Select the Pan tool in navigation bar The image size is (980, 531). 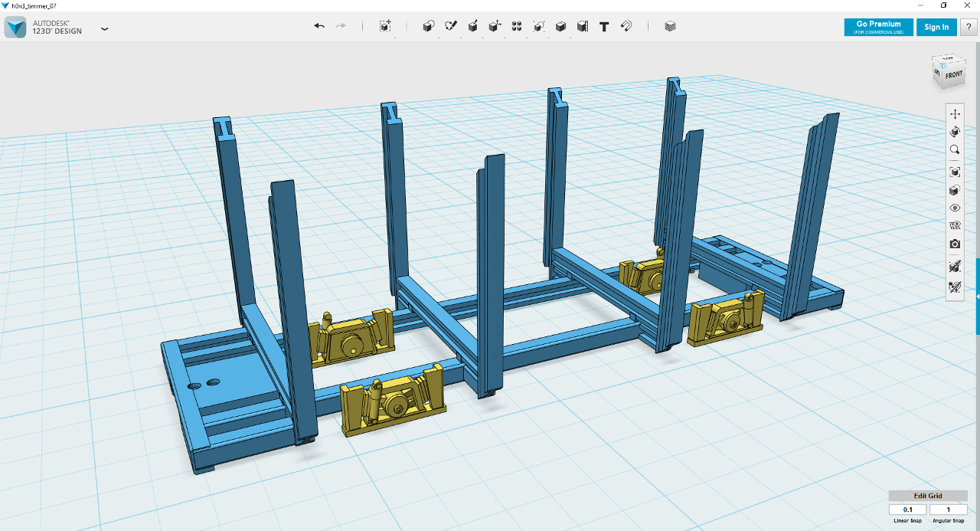(x=955, y=113)
